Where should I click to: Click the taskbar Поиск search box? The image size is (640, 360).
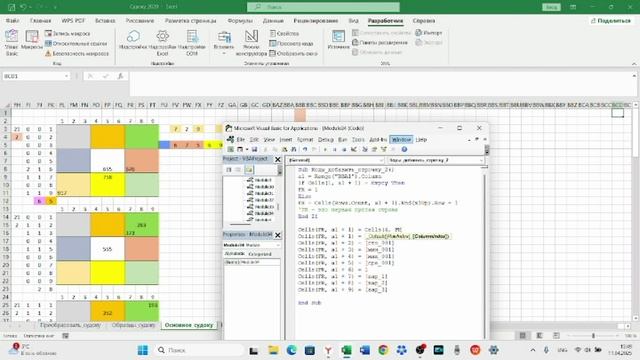click(199, 350)
